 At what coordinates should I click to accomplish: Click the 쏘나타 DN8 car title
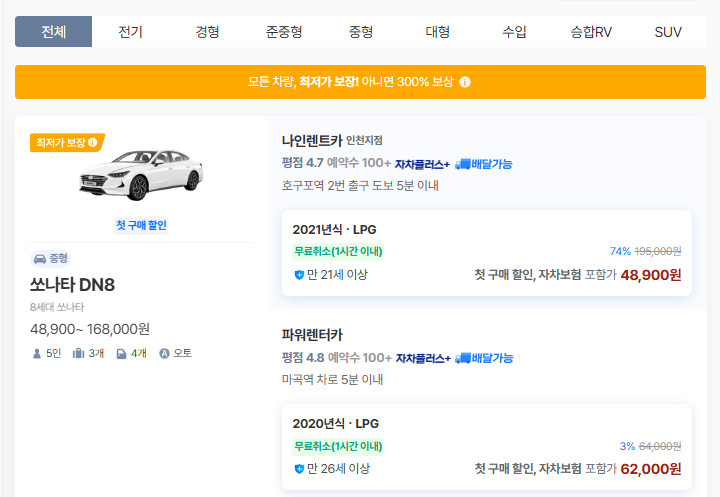(72, 285)
